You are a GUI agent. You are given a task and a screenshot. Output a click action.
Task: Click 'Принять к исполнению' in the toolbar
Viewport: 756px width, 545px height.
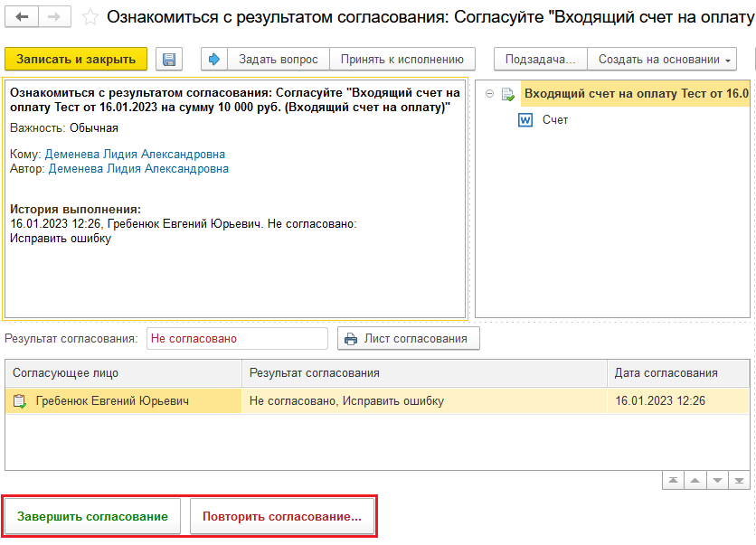pyautogui.click(x=402, y=60)
